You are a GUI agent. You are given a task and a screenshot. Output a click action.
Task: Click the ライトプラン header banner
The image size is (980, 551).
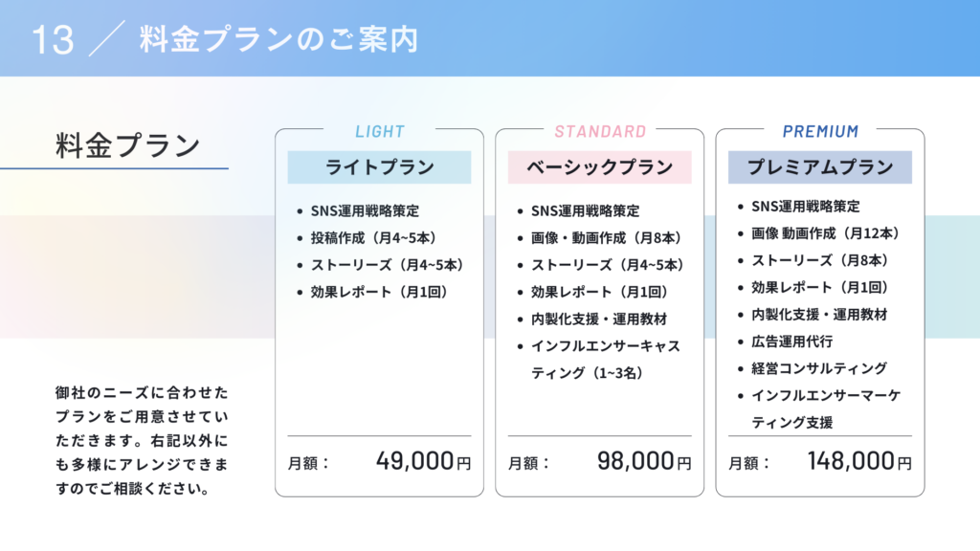[x=379, y=166]
